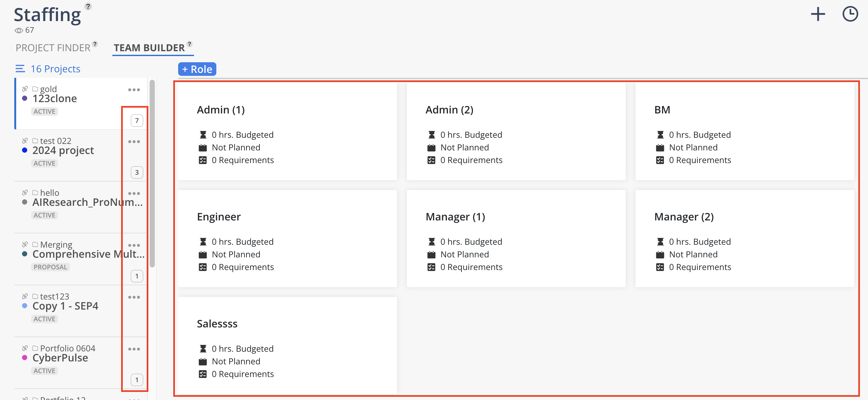Screen dimensions: 868x400
Task: Click the Portfolio 0604 folder icon
Action: [x=35, y=349]
